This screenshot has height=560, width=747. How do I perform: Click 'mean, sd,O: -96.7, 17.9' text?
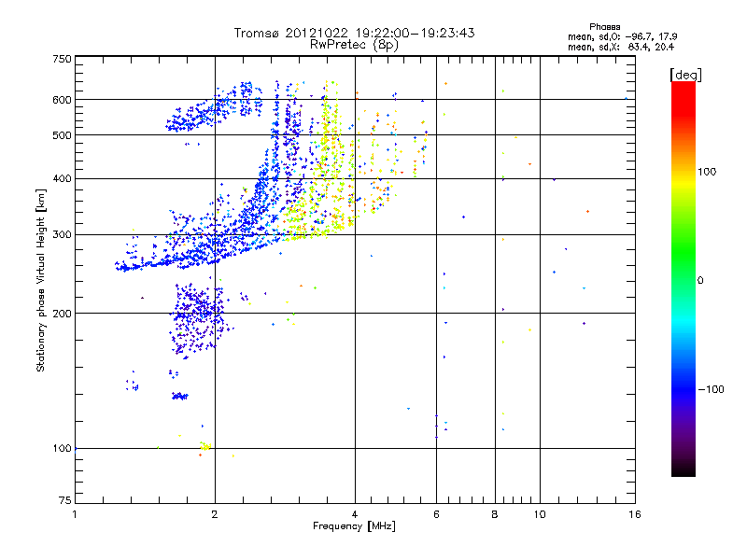click(622, 36)
